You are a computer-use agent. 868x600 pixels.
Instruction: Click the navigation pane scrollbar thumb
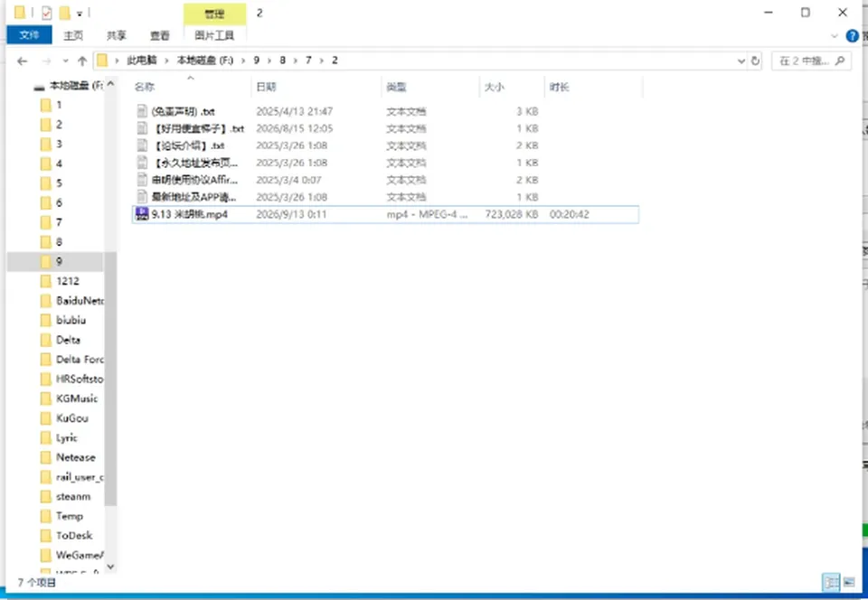tap(110, 379)
